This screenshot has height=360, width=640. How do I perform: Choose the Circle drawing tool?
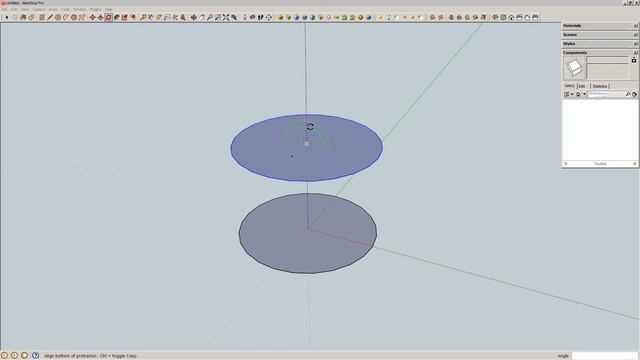[x=58, y=17]
